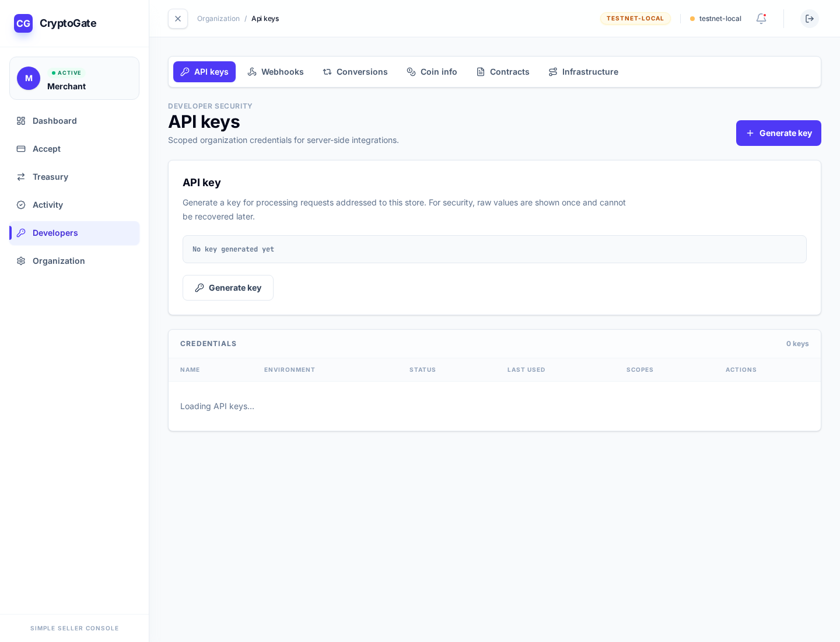Switch to the API keys tab

204,72
